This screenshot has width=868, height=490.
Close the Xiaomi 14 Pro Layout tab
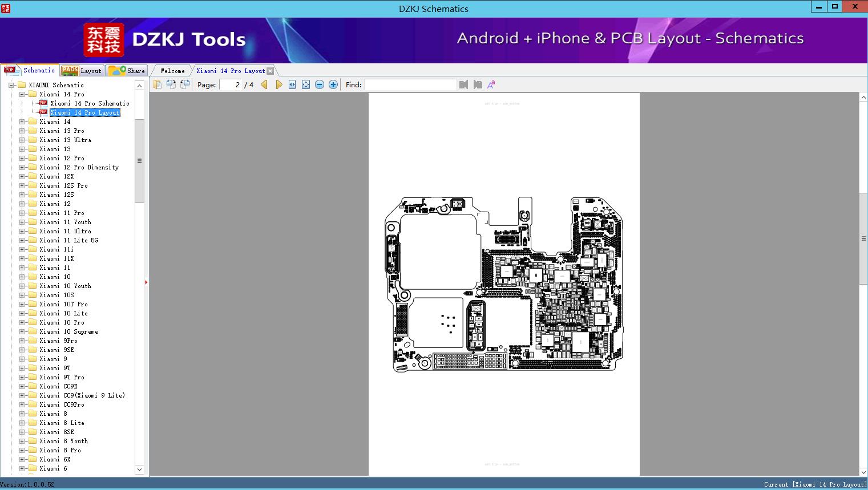(x=271, y=71)
